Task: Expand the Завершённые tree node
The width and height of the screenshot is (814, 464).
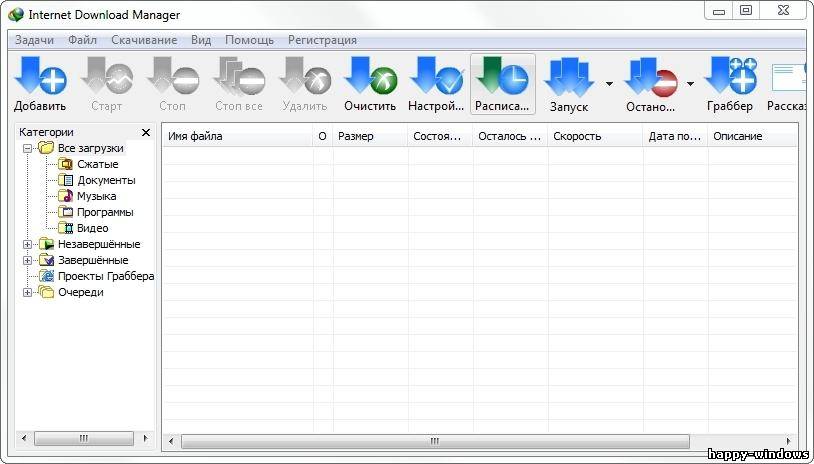Action: tap(28, 260)
